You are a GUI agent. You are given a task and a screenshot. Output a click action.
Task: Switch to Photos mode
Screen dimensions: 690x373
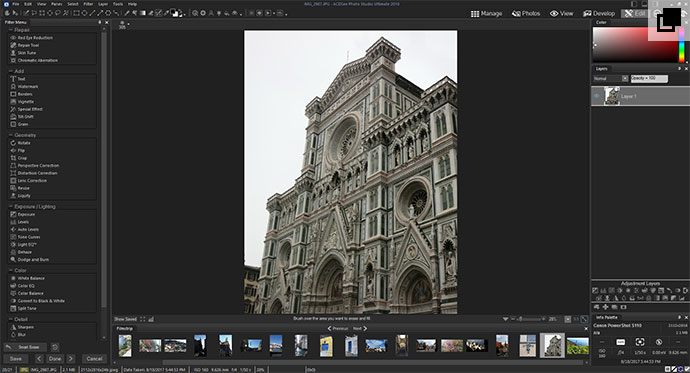coord(526,14)
